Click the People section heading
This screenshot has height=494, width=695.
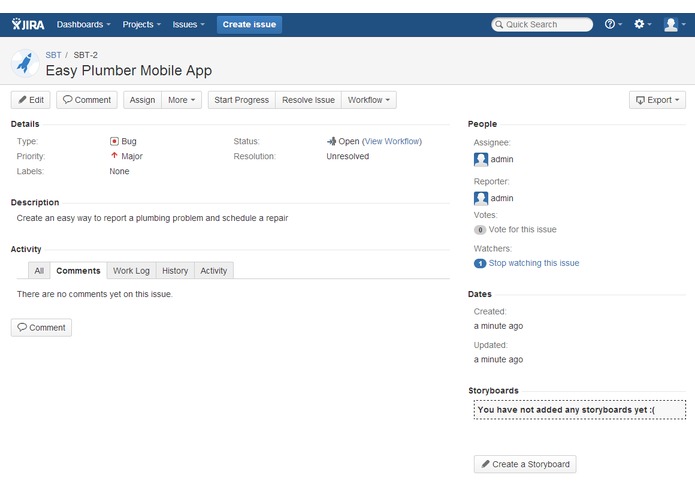(x=482, y=124)
